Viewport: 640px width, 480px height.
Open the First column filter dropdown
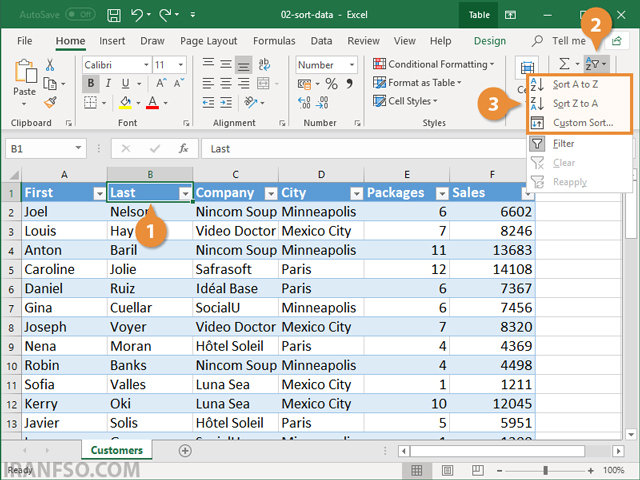(99, 194)
